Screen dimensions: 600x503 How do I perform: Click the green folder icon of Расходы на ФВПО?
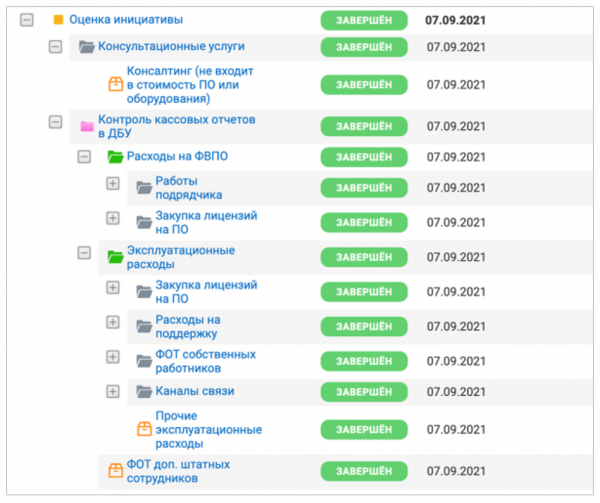[x=114, y=157]
